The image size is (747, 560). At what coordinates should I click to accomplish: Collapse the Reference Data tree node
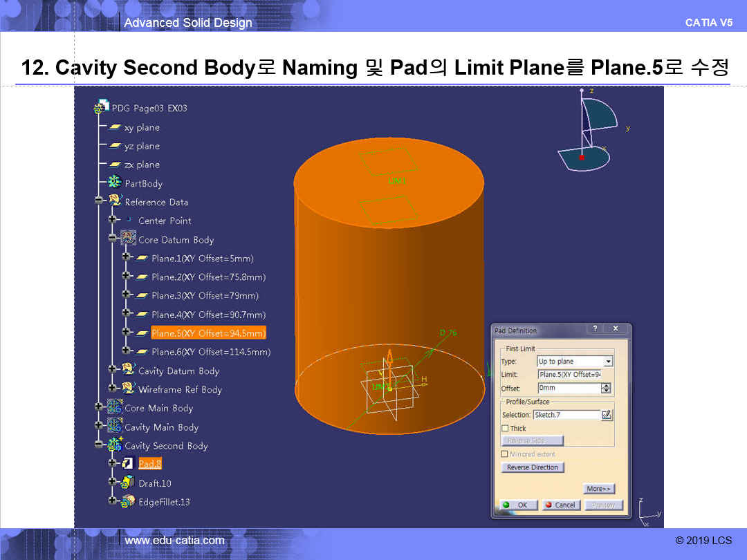(x=99, y=200)
